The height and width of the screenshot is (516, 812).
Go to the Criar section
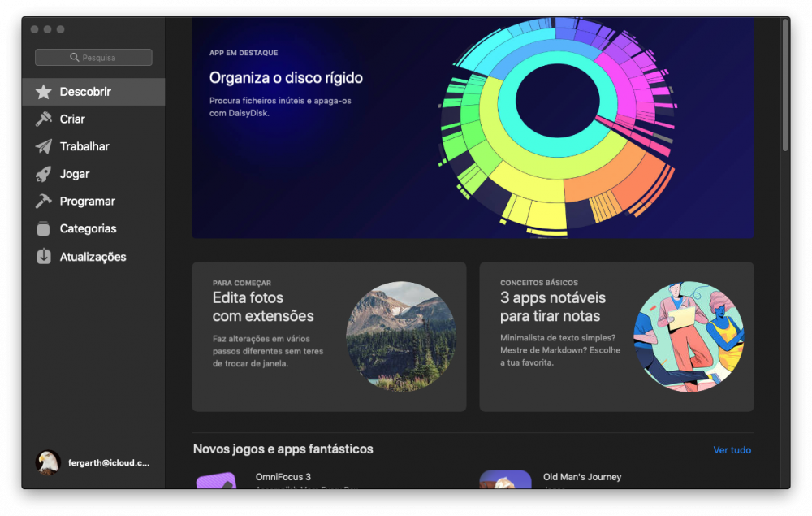(93, 119)
